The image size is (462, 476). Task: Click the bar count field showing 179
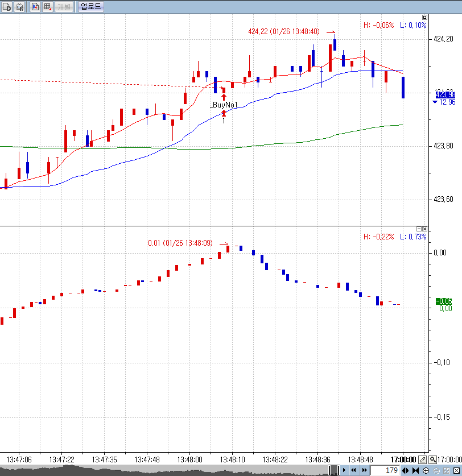pos(385,470)
